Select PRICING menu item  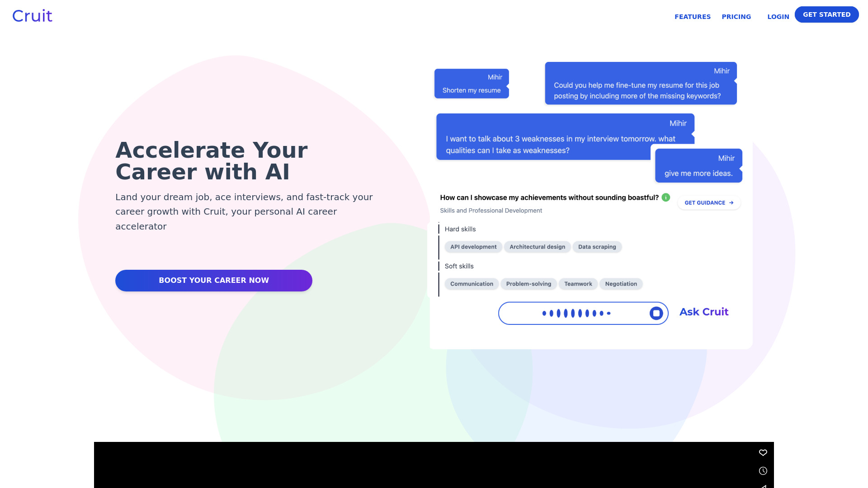pyautogui.click(x=736, y=17)
